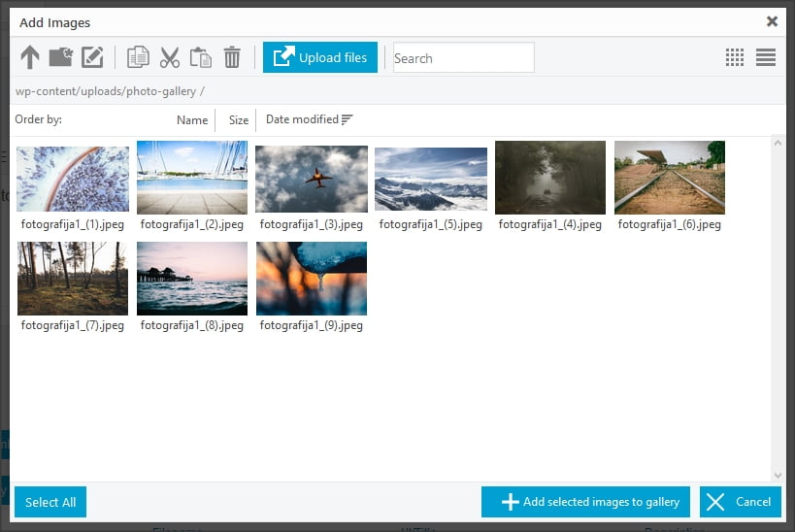Select the pine woods thumbnail fotografija1_(7)
The width and height of the screenshot is (795, 532).
73,279
